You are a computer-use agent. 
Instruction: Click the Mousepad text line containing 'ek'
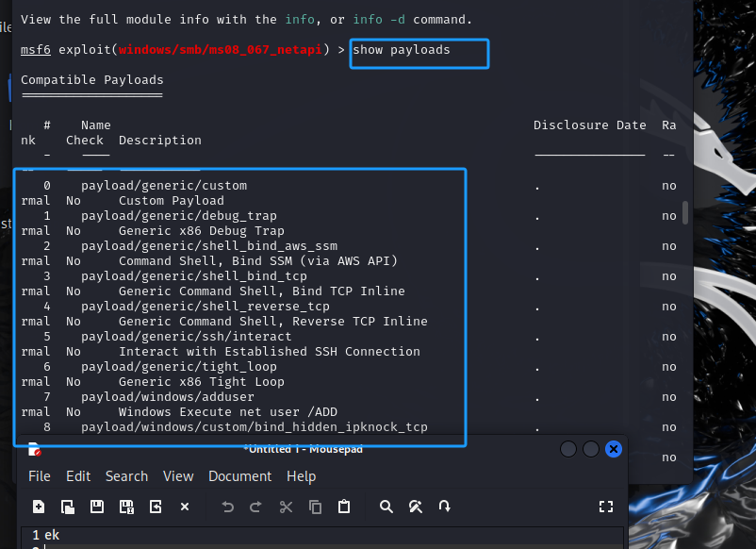322,535
